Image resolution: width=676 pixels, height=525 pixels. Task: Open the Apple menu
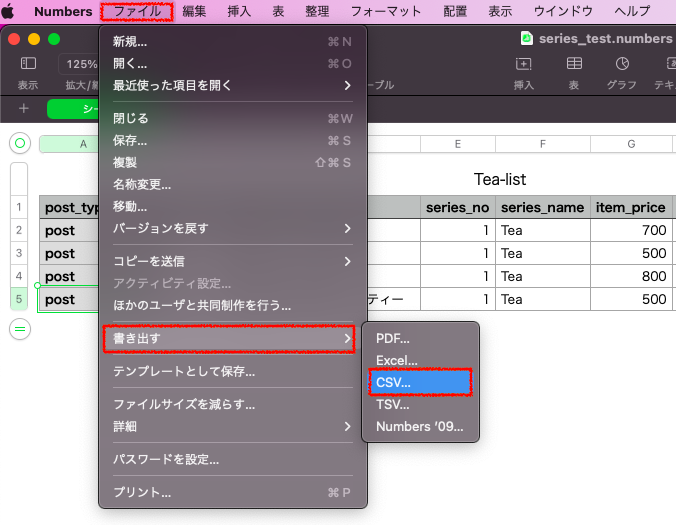pos(8,11)
